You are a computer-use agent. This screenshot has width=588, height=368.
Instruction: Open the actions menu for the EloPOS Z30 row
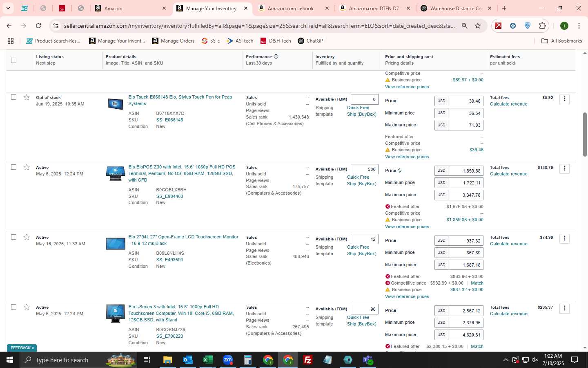565,169
